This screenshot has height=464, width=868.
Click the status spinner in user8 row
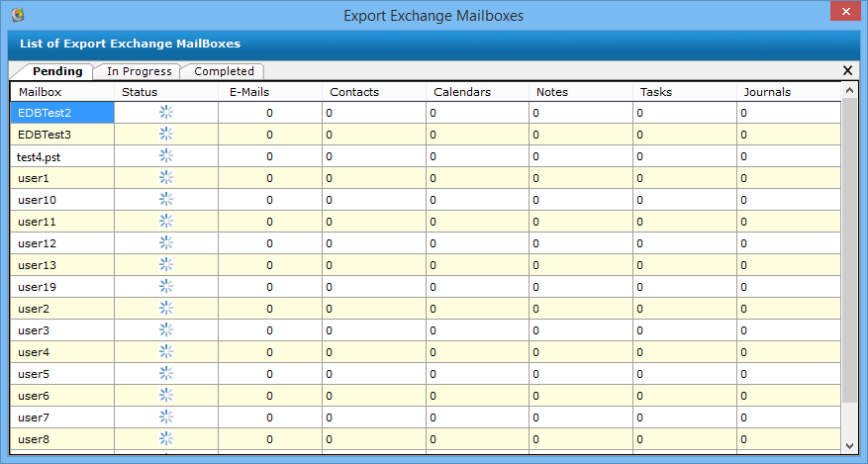166,438
